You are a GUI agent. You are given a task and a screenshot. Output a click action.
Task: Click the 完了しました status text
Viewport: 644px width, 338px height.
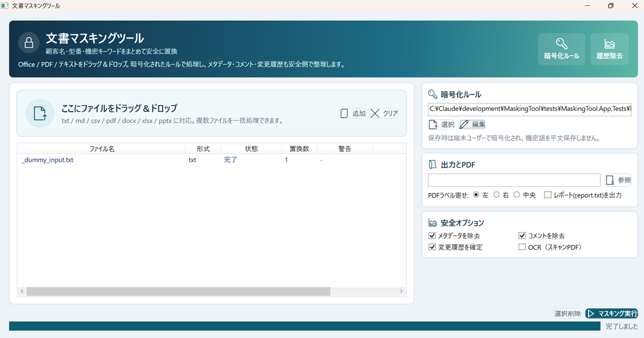tap(622, 326)
